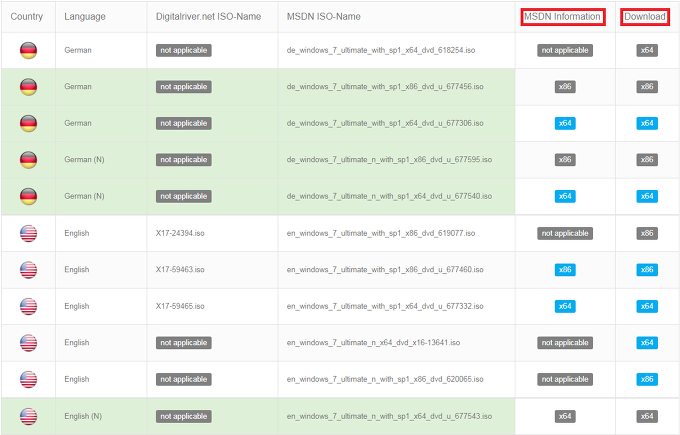Click MSDN 'not applicable' badge in 619077.iso row
Viewport: 680px width, 435px height.
click(565, 233)
